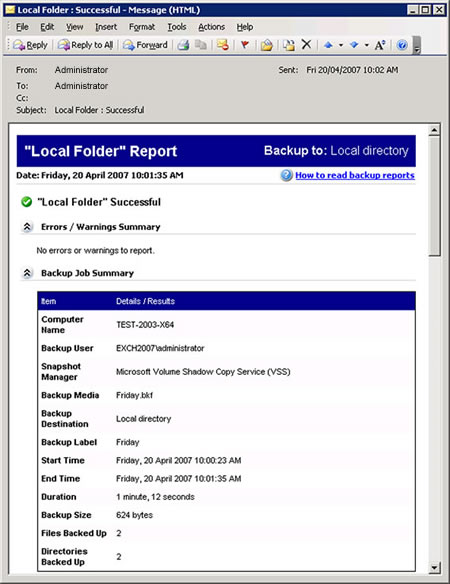The width and height of the screenshot is (450, 584).
Task: Click the sent date 'Fri 20/04/2007 10:02 AM'
Action: (352, 70)
